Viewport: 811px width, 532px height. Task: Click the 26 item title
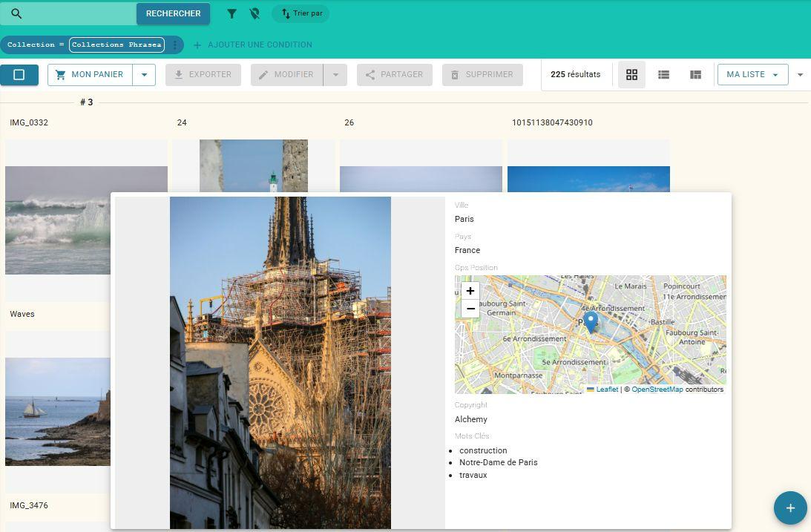pyautogui.click(x=349, y=122)
